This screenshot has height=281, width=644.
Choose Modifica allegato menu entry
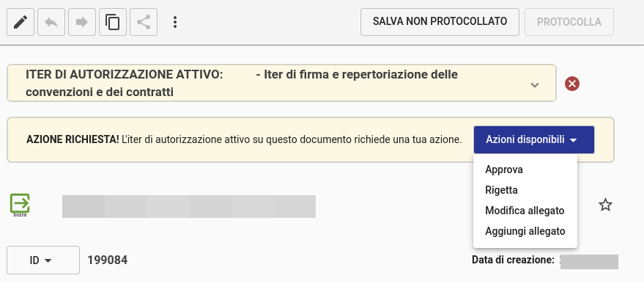coord(525,211)
